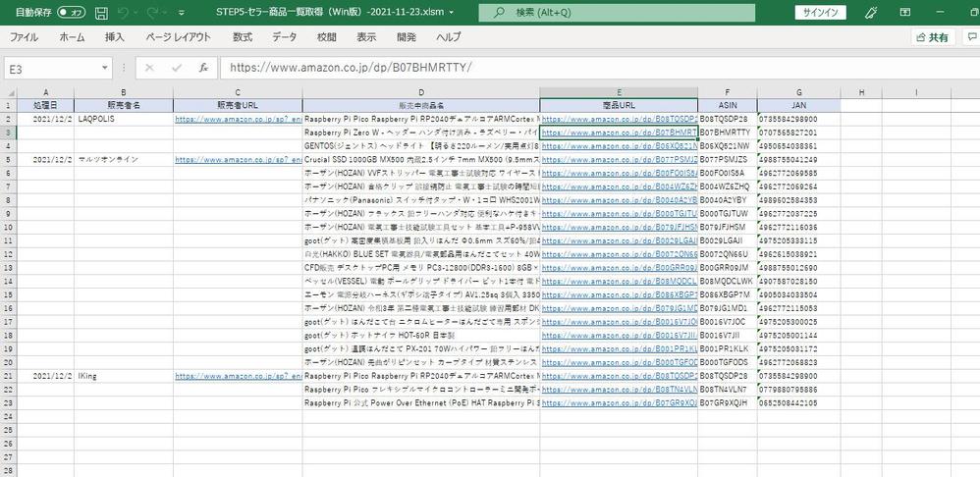Open seller URL link in row 2
The height and width of the screenshot is (477, 980).
(x=238, y=119)
